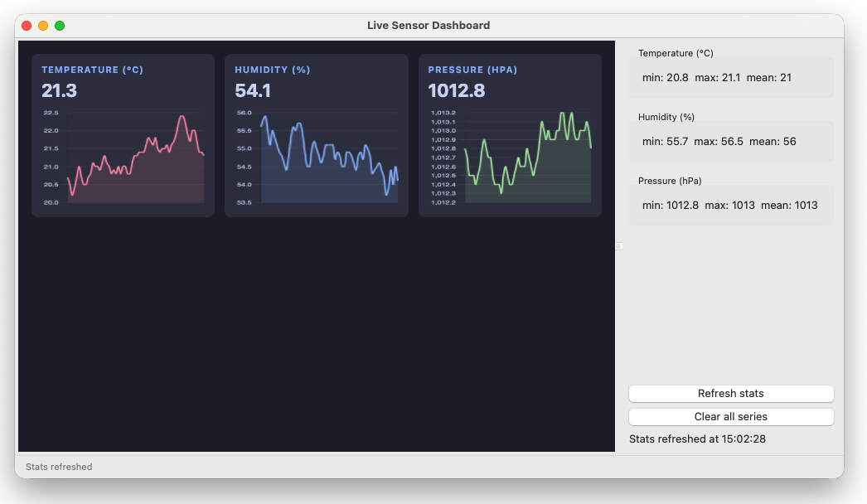This screenshot has height=504, width=867.
Task: Click the 'Stats refreshed' status bar message
Action: (x=59, y=467)
